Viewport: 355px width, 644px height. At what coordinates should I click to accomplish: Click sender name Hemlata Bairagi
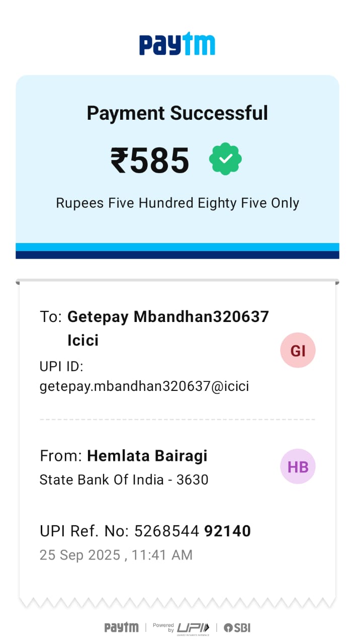pos(147,456)
